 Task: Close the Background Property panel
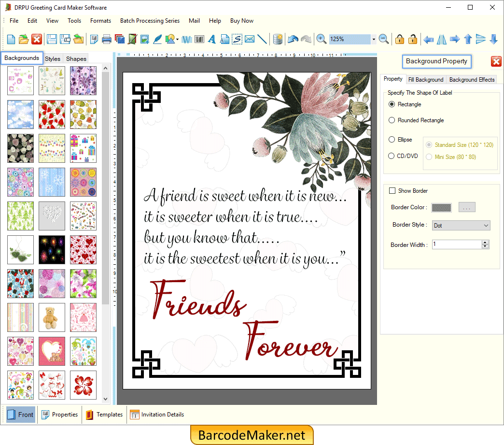point(496,61)
